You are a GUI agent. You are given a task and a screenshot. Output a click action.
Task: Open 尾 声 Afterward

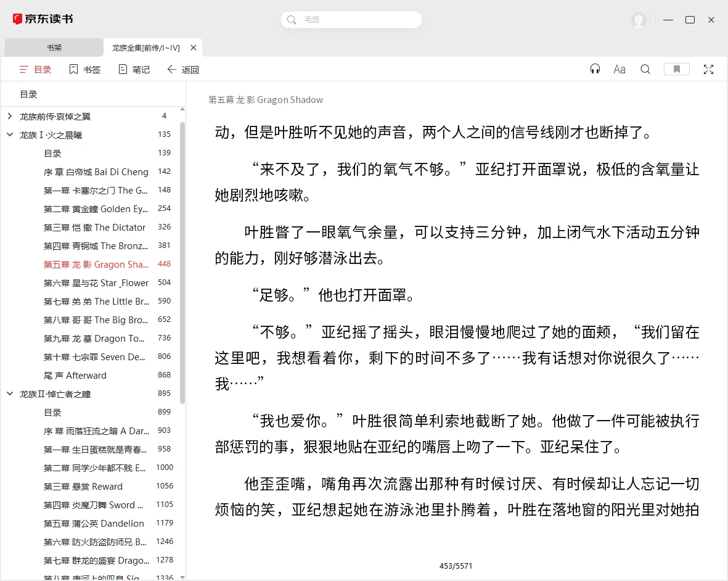click(75, 375)
